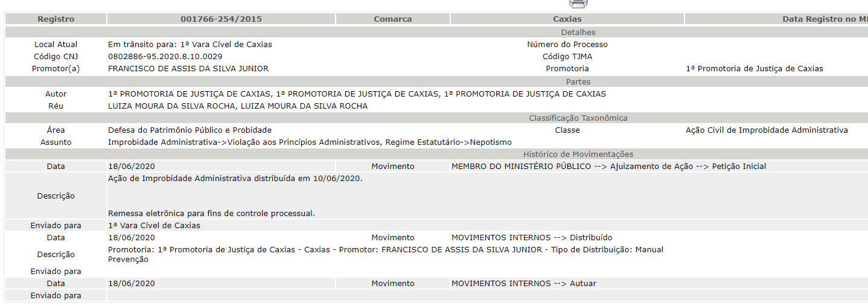Click the Assunto text mentioning Nepotismo
868x306 pixels.
[x=310, y=142]
